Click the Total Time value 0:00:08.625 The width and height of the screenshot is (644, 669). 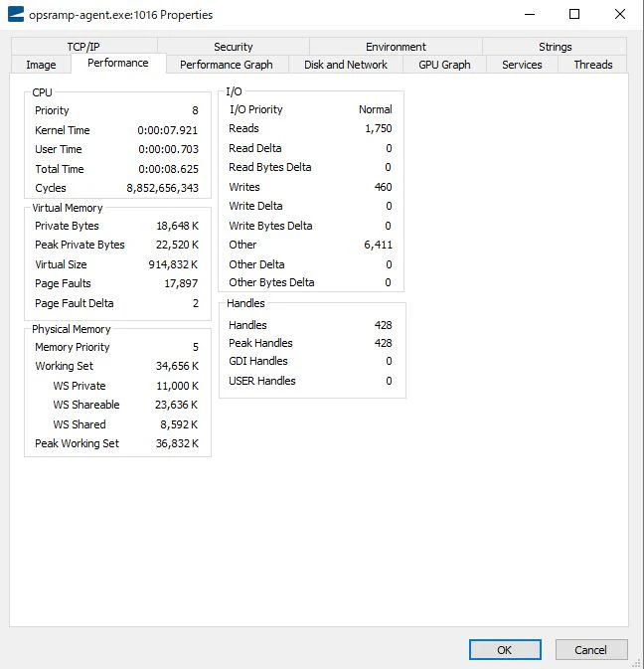(x=169, y=169)
